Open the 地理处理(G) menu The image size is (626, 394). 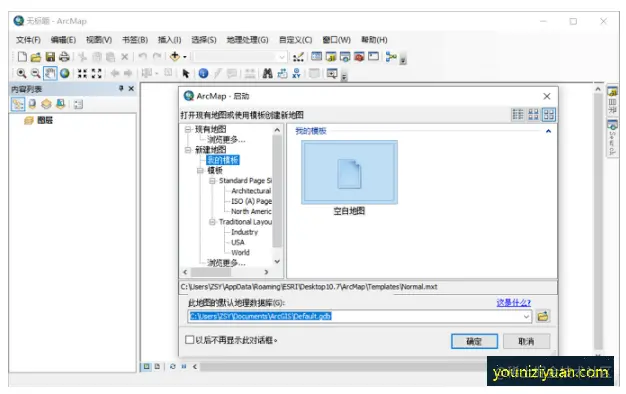[248, 40]
